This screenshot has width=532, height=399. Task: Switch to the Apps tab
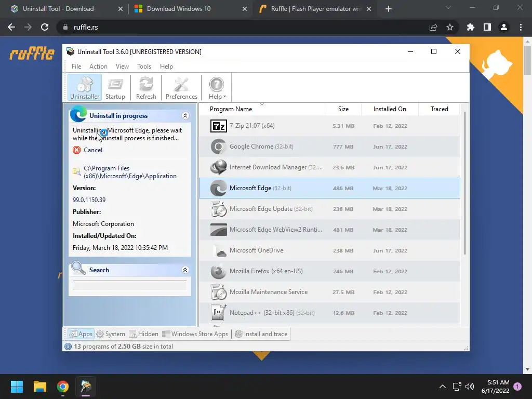pyautogui.click(x=81, y=334)
